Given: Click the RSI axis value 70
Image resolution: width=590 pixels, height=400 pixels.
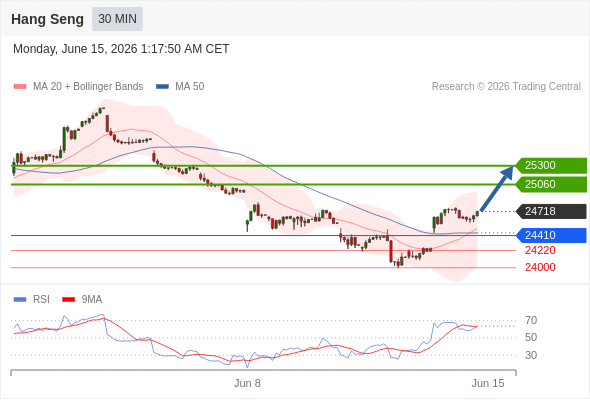Looking at the screenshot, I should 531,321.
